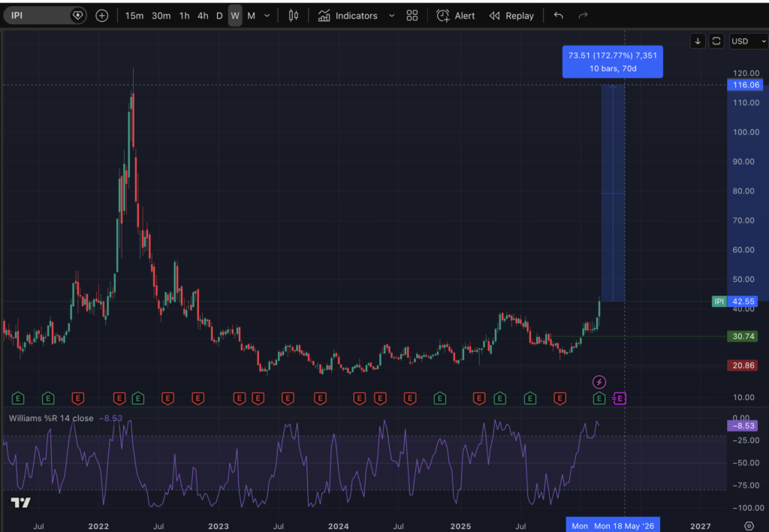Select the daily D timeframe

[219, 16]
